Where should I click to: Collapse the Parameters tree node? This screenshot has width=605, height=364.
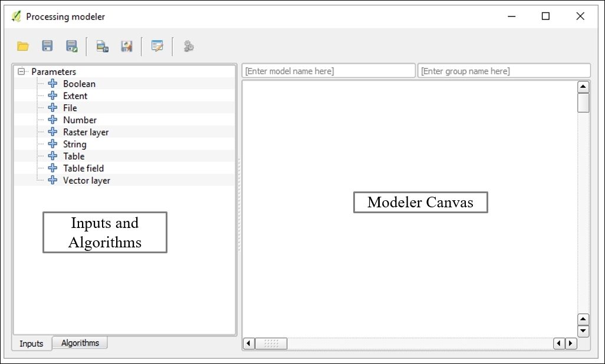point(21,71)
